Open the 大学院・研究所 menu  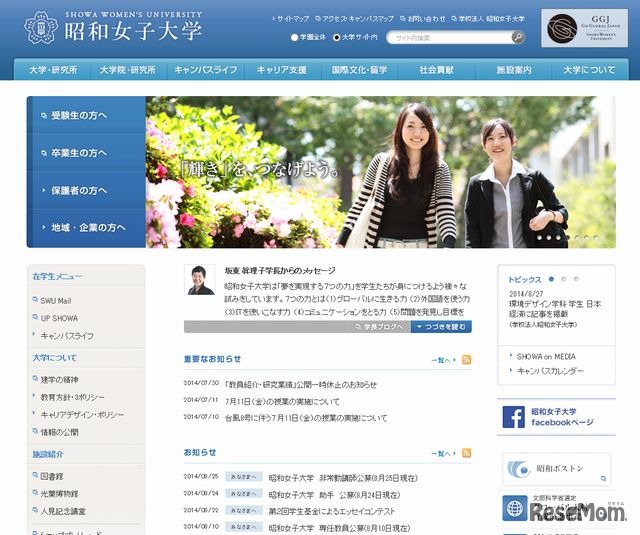tap(128, 70)
